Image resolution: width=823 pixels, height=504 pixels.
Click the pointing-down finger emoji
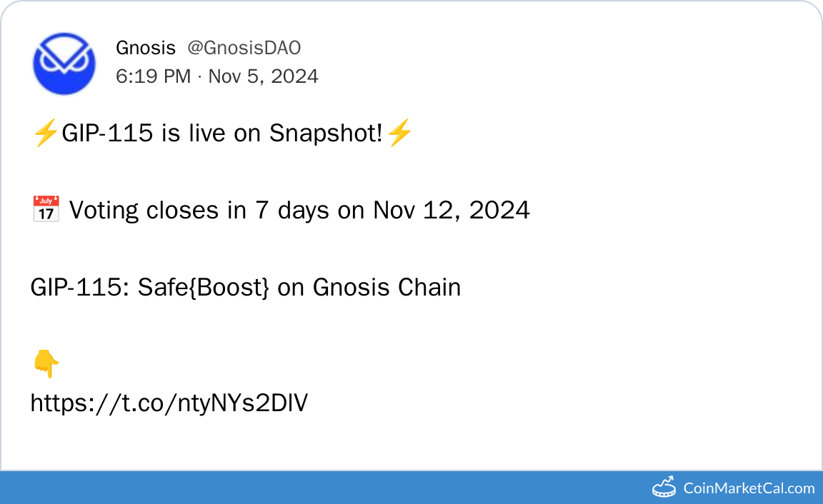tap(46, 365)
